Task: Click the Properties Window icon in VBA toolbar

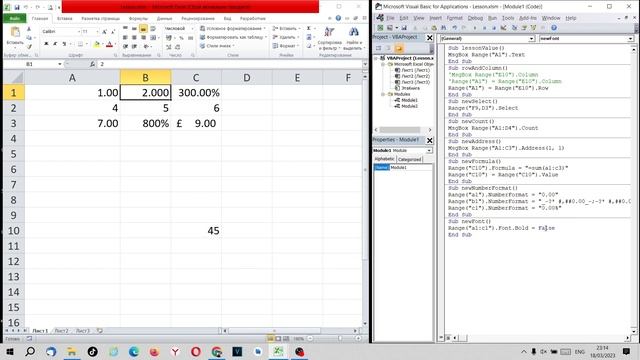Action: (524, 28)
